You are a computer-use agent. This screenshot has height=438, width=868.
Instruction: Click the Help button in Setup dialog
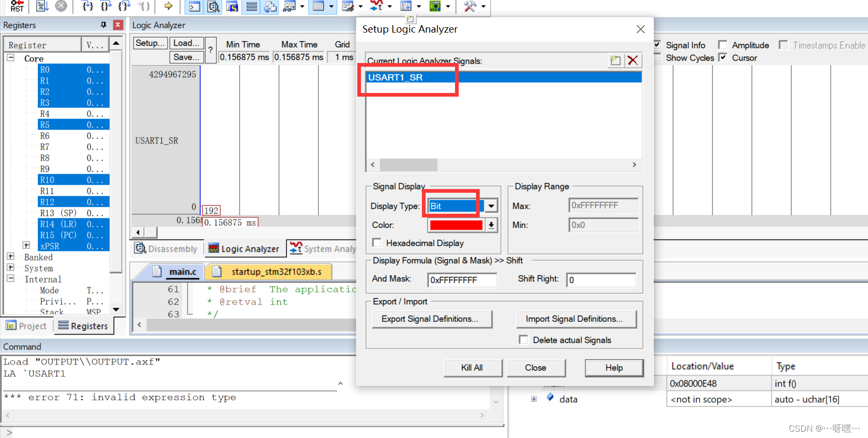[614, 368]
